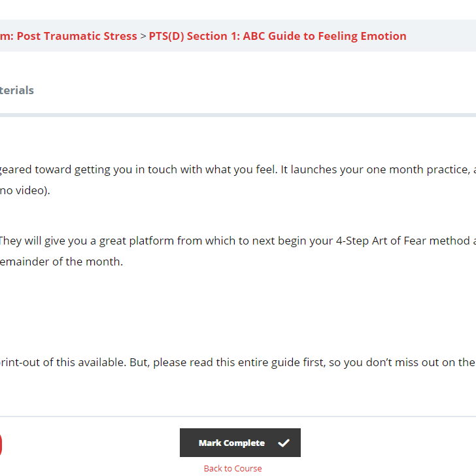Screen dimensions: 476x476
Task: Open PTS(D) Section 1 breadcrumb link
Action: (x=194, y=36)
